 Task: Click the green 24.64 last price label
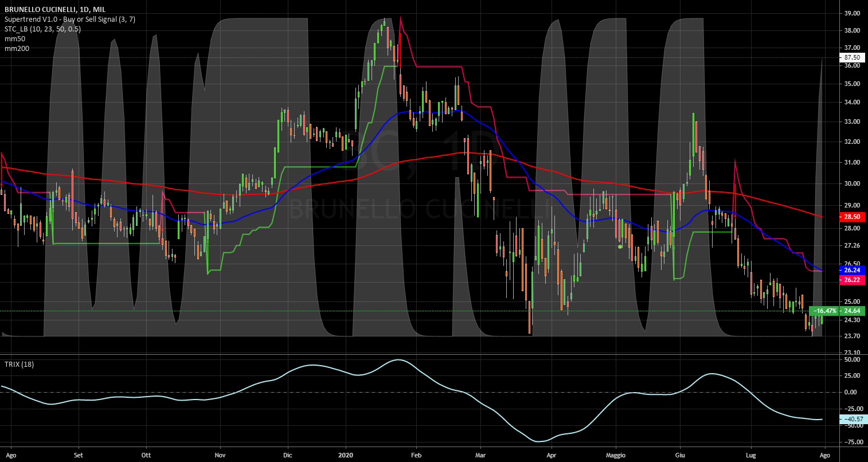pos(851,311)
